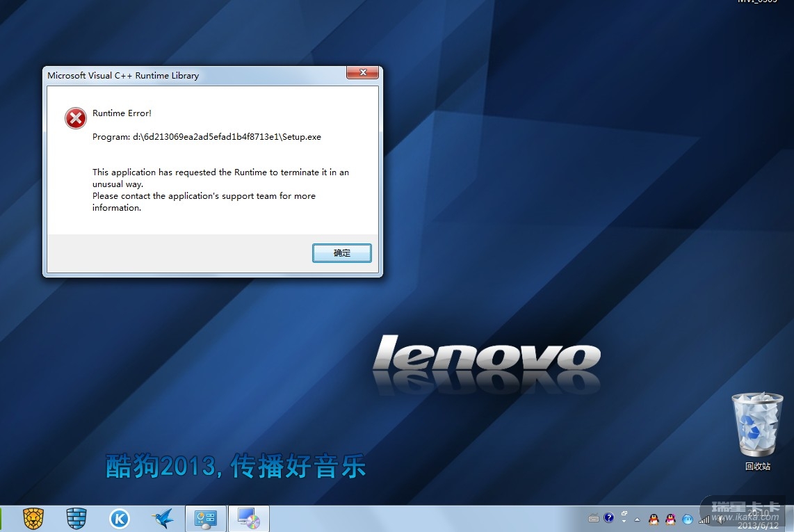Click the language bar options down arrow

624,522
